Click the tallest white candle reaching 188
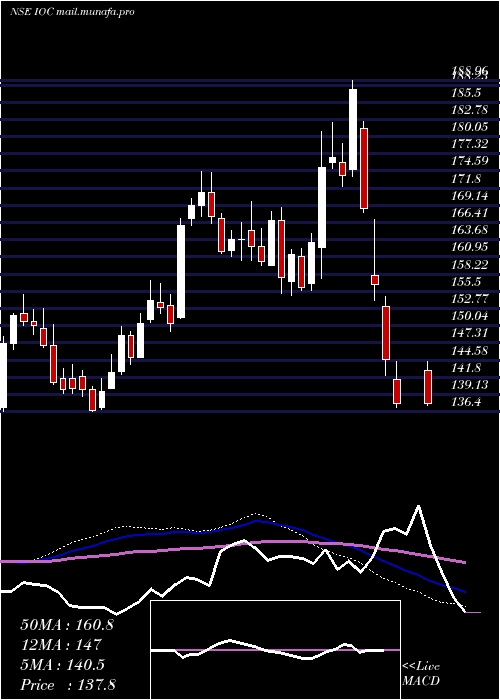Image resolution: width=500 pixels, height=700 pixels. click(x=353, y=129)
